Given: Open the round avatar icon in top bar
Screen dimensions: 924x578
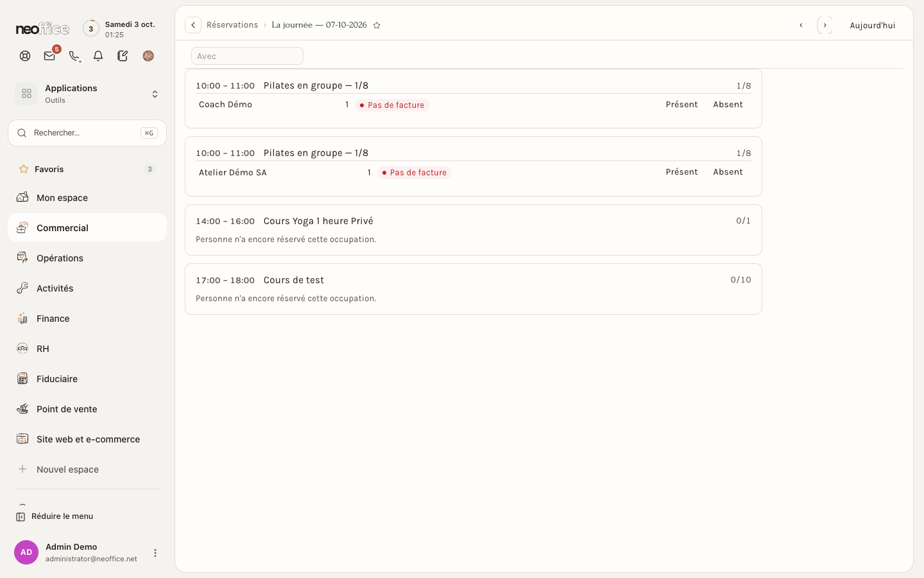Looking at the screenshot, I should coord(148,56).
